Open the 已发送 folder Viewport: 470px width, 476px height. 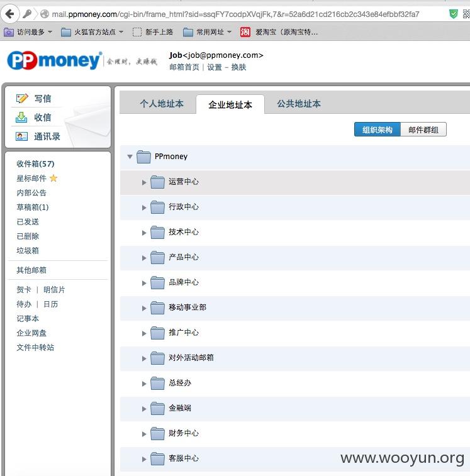pyautogui.click(x=28, y=222)
